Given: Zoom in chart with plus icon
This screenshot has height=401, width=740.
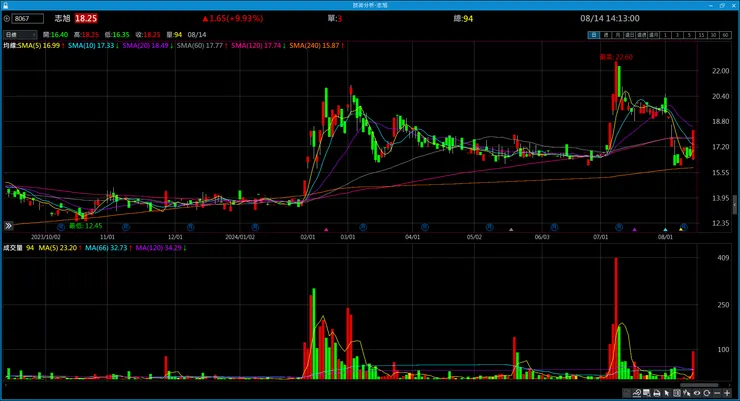Looking at the screenshot, I should point(727,393).
